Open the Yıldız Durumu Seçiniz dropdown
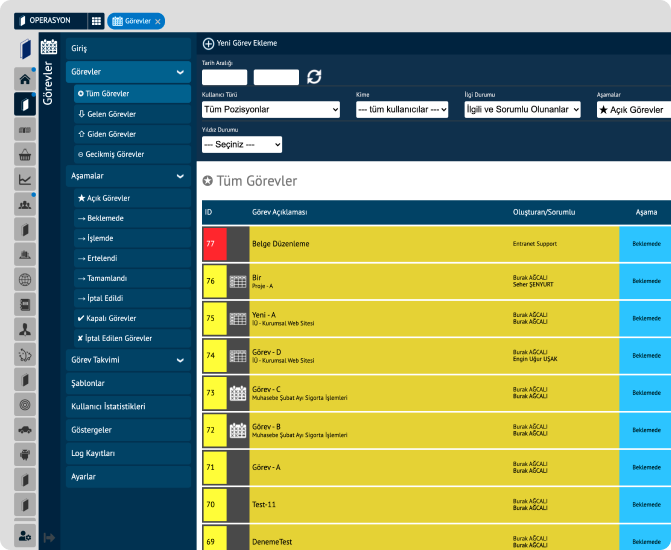The width and height of the screenshot is (671, 550). tap(242, 145)
